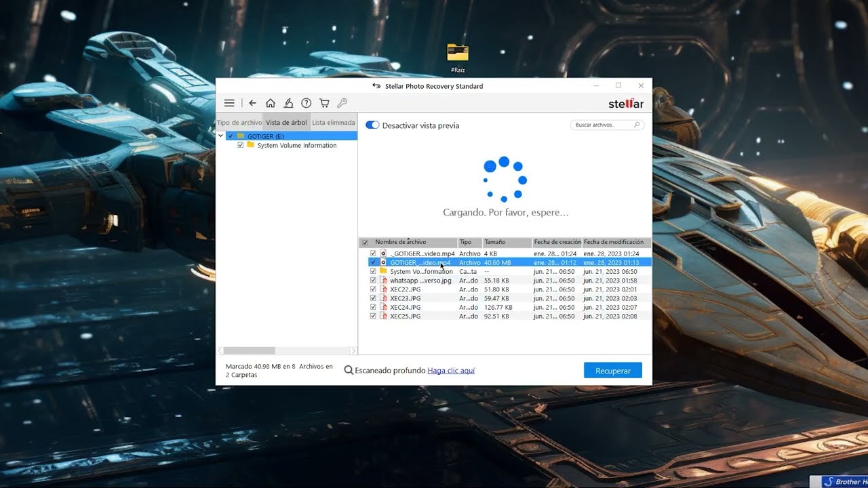This screenshot has height=488, width=868.
Task: Uncheck the XEC24.JPG checkbox
Action: [x=373, y=307]
